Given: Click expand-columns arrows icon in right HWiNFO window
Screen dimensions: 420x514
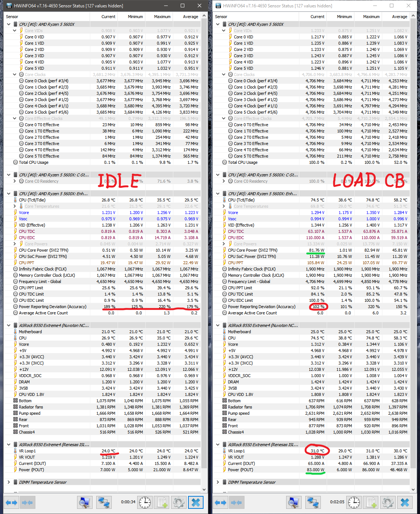Looking at the screenshot, I should coord(221,502).
